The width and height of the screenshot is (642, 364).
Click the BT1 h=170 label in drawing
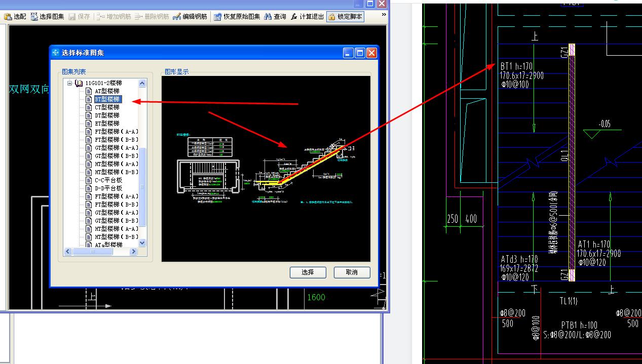click(516, 66)
